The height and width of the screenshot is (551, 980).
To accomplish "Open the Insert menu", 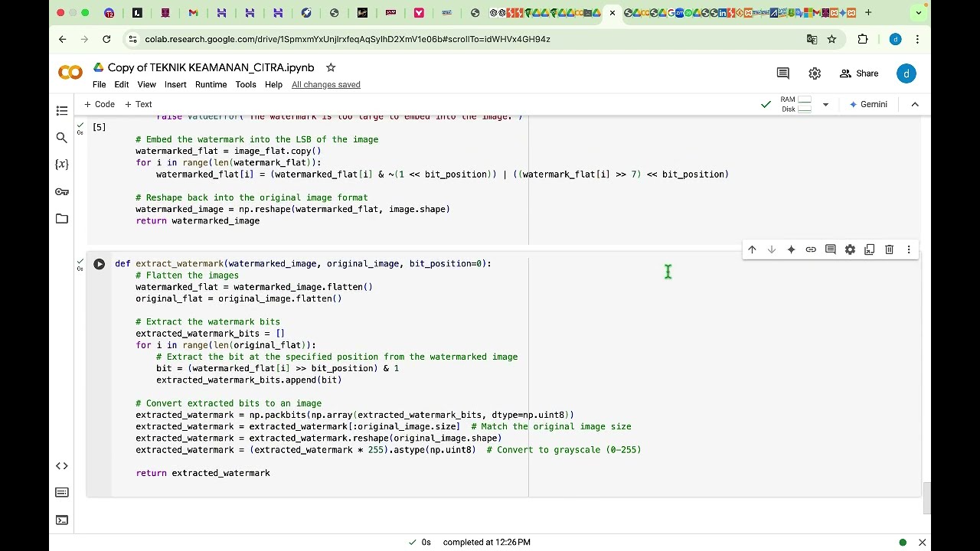I will click(x=175, y=84).
